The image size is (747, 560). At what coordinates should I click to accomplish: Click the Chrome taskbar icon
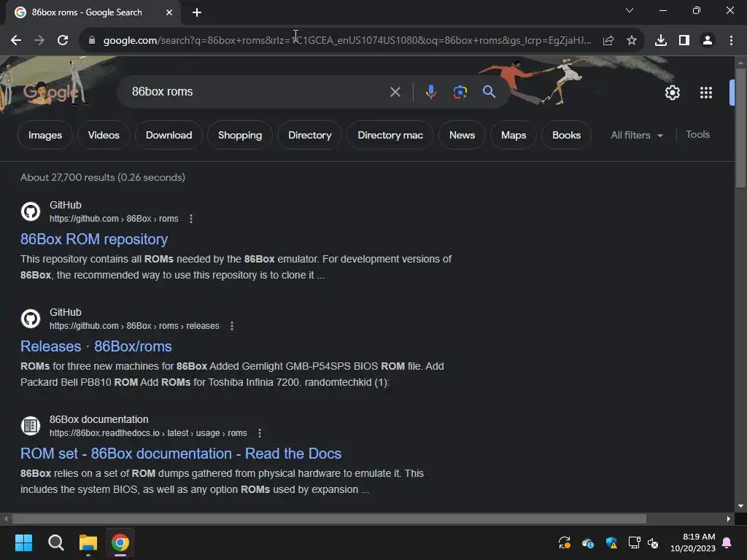tap(120, 542)
